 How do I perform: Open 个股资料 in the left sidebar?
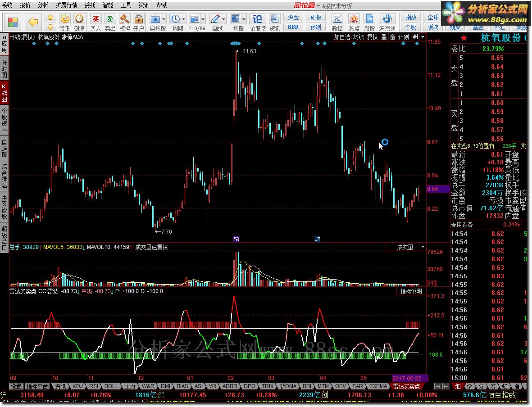click(4, 121)
